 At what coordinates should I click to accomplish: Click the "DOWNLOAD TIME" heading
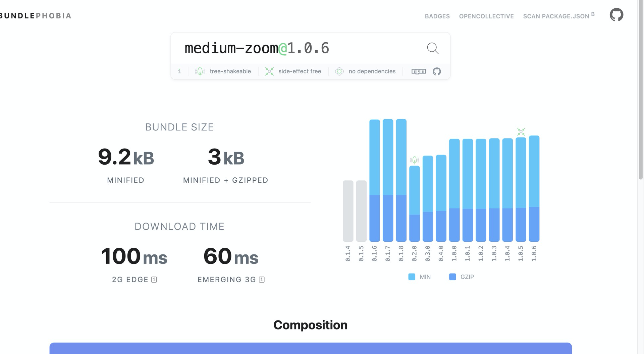tap(179, 227)
